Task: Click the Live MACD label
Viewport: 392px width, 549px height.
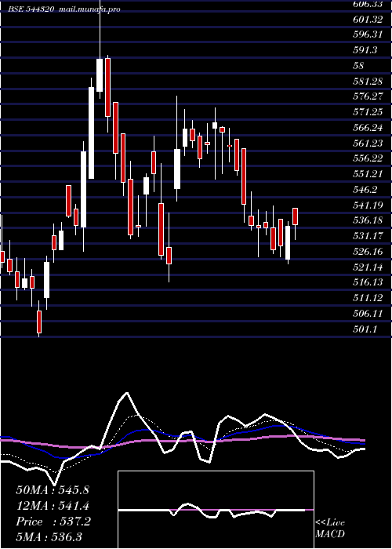Action: coord(330,529)
